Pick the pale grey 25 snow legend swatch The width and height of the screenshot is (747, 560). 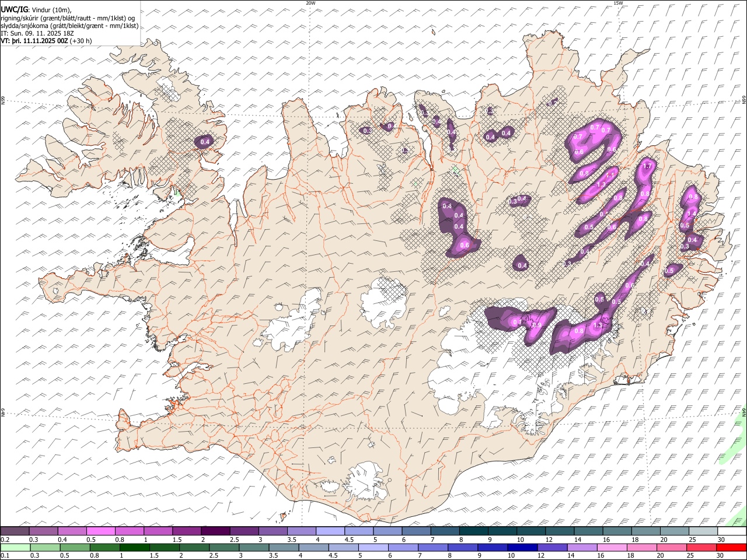[704, 531]
